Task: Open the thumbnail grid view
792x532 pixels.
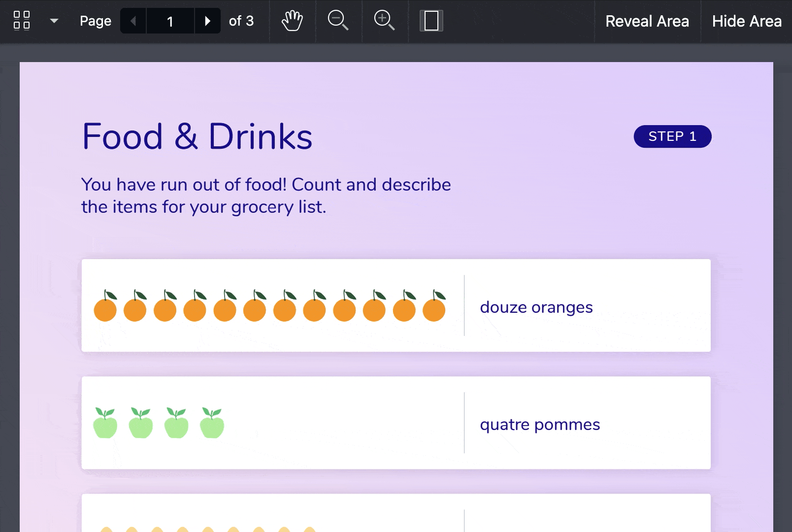Action: pyautogui.click(x=22, y=21)
